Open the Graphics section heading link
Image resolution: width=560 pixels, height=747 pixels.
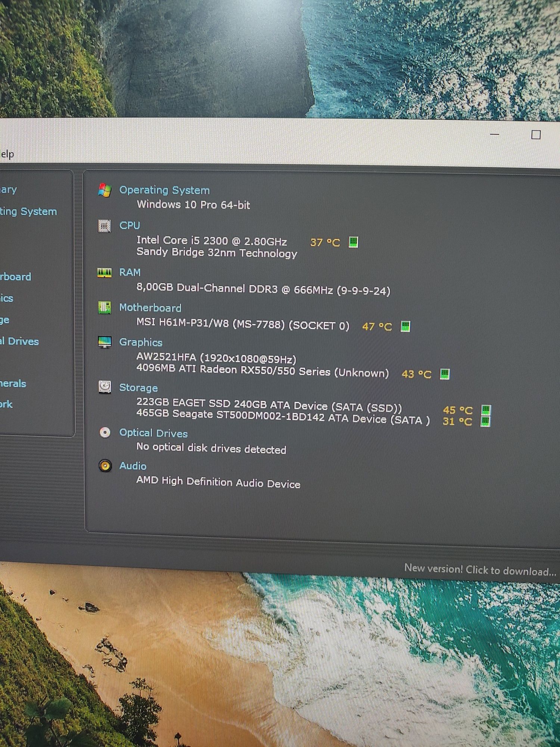point(141,342)
